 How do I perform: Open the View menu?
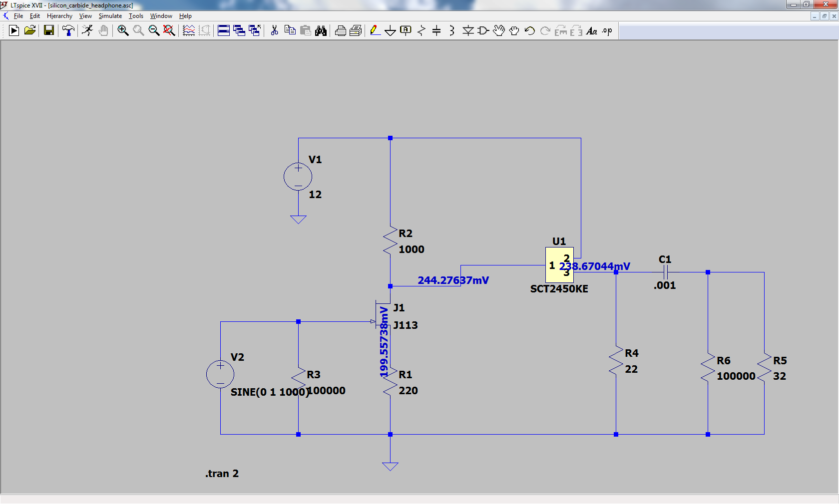tap(85, 16)
